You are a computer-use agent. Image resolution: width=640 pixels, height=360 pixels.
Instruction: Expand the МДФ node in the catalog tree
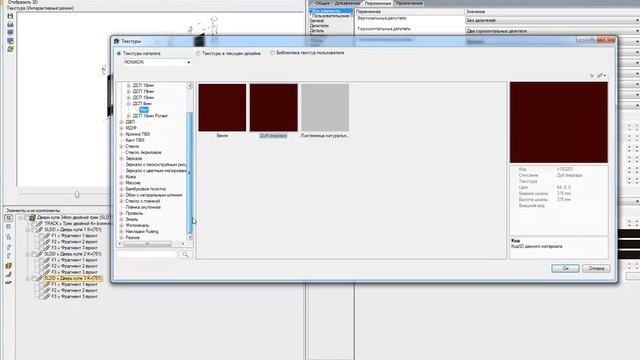coord(121,128)
